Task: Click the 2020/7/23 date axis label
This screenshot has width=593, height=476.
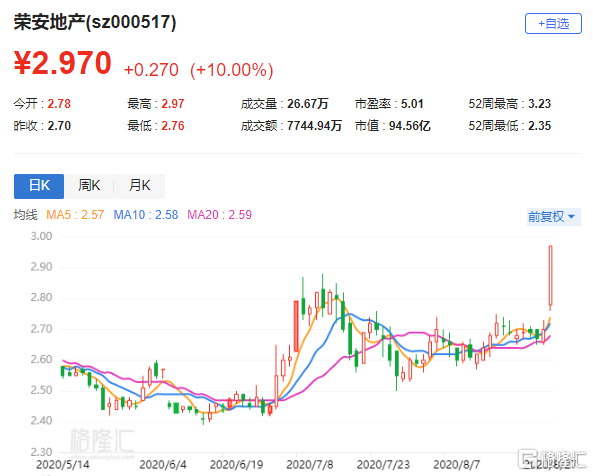Action: [383, 464]
